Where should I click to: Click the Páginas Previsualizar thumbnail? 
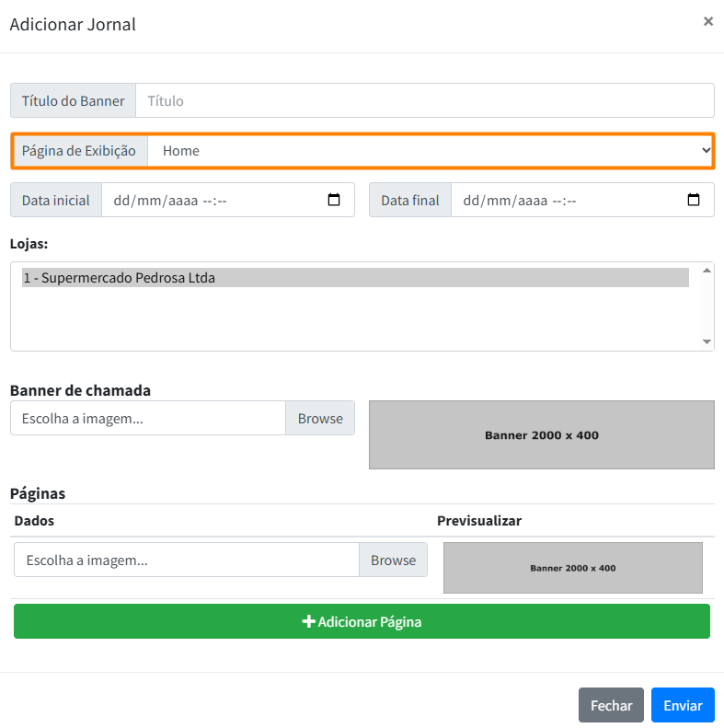tap(572, 568)
